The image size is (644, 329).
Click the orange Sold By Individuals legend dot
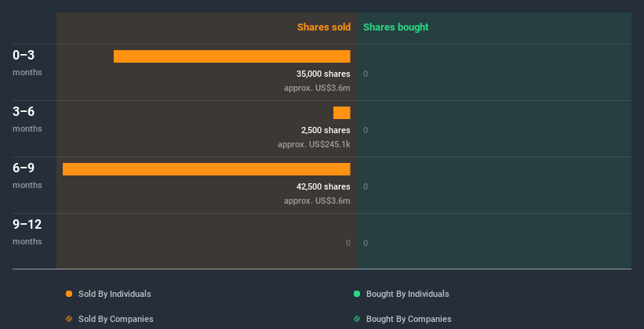click(x=69, y=294)
